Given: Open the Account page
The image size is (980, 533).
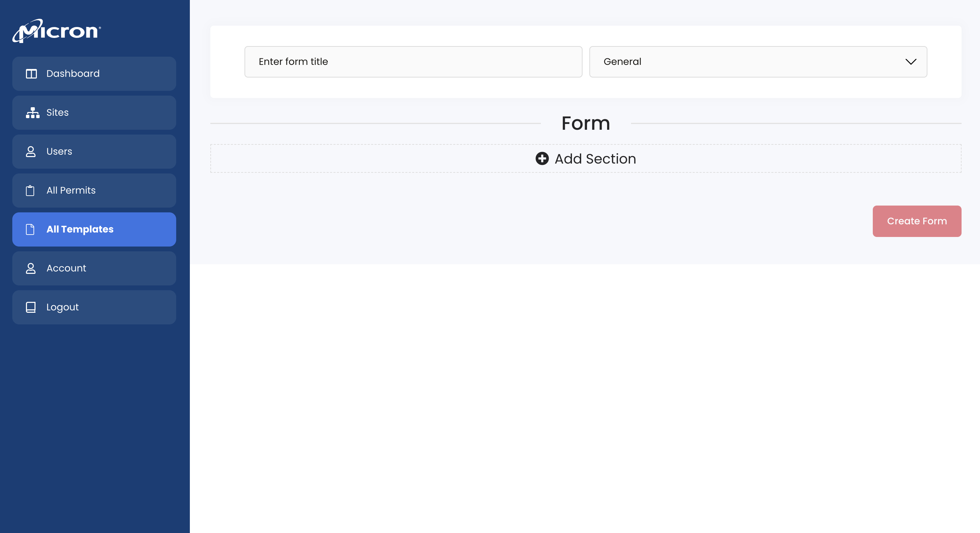Looking at the screenshot, I should pos(94,268).
